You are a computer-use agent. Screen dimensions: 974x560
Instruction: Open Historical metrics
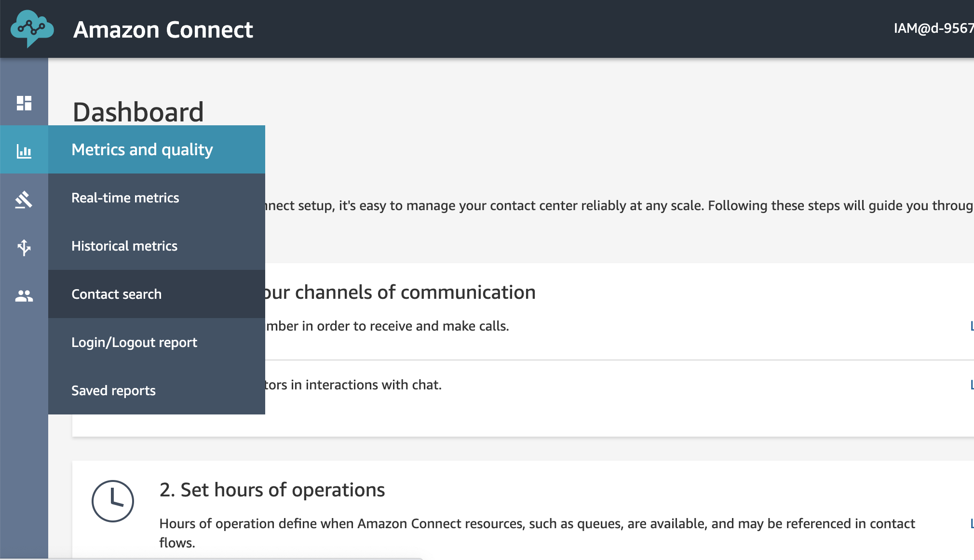click(x=157, y=246)
